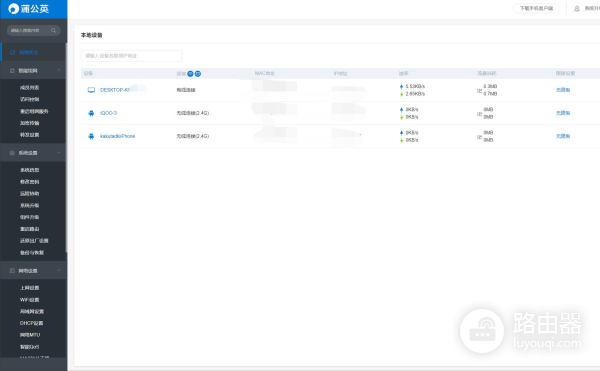Open 局域网设置 in the sidebar
The width and height of the screenshot is (600, 371).
pos(32,311)
